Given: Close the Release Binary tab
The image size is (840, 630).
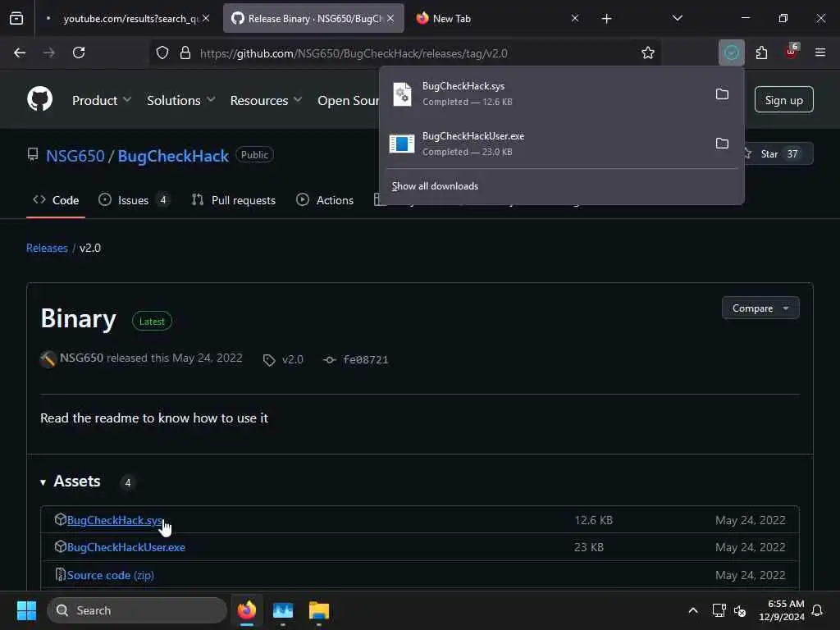Looking at the screenshot, I should pos(390,18).
